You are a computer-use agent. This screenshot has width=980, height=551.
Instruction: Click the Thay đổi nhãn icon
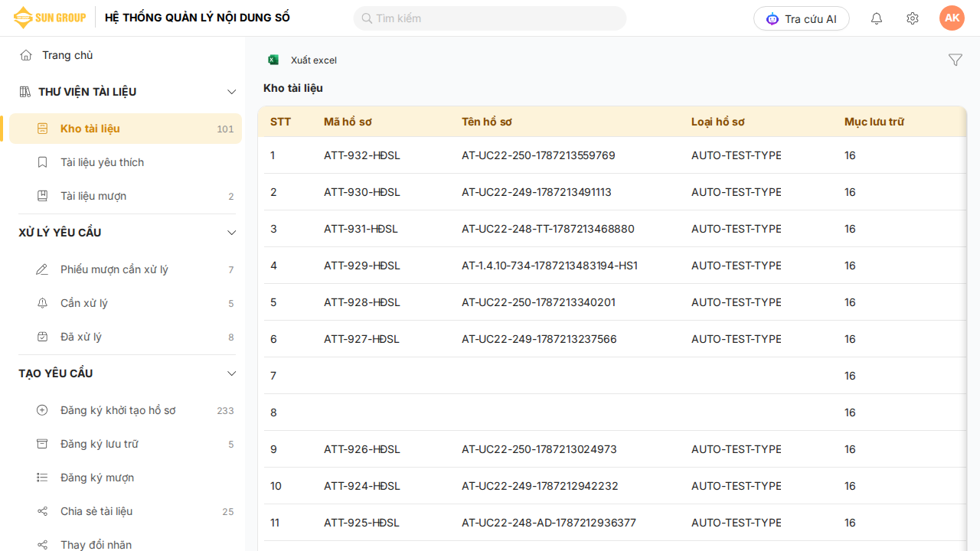click(x=43, y=545)
